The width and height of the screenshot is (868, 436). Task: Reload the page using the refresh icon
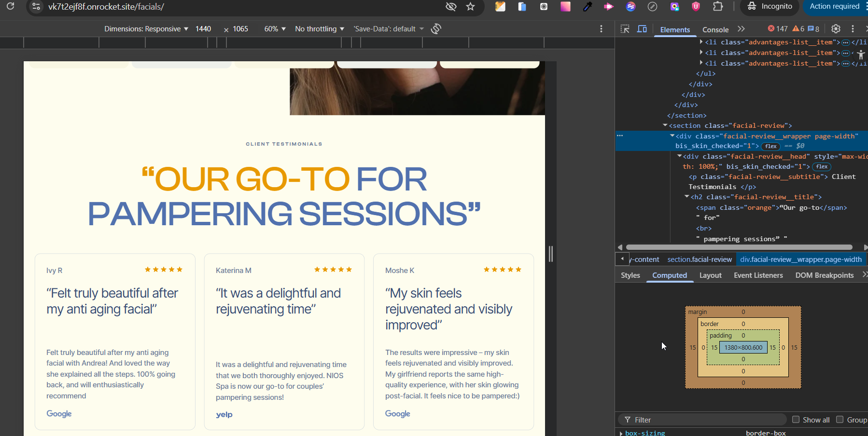click(x=11, y=7)
